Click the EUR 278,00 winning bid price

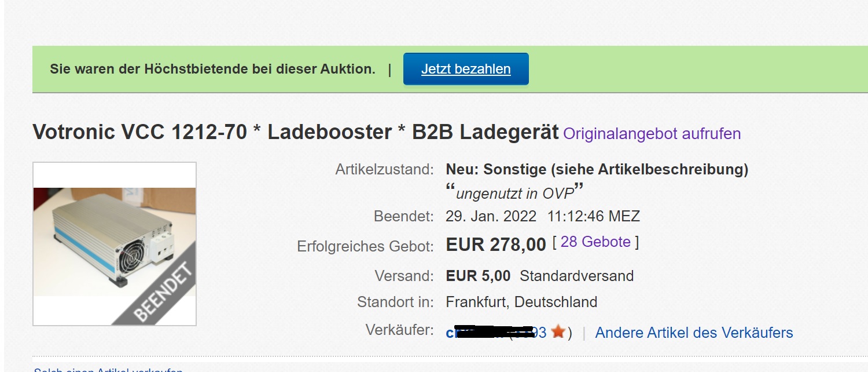tap(496, 245)
